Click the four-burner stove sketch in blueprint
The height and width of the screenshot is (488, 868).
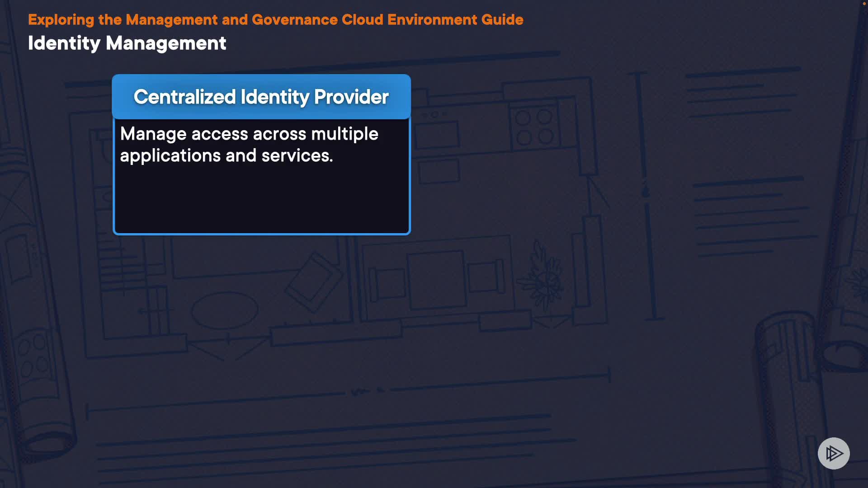(x=534, y=127)
